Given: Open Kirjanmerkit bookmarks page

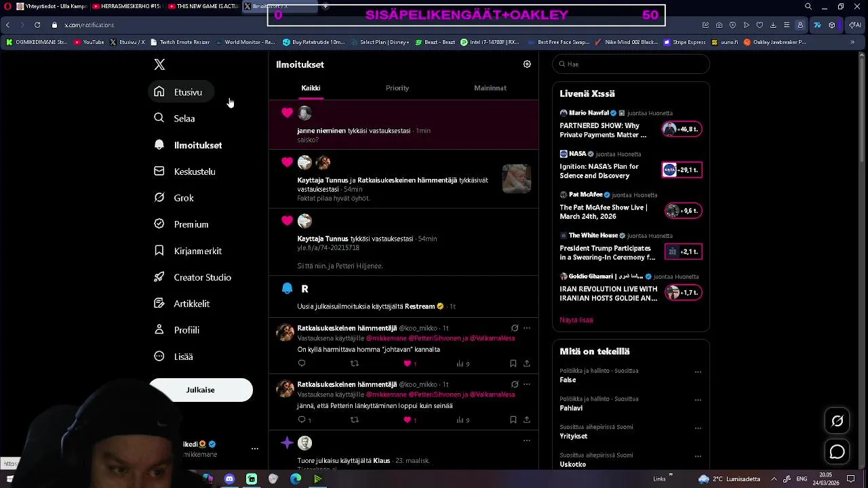Looking at the screenshot, I should pyautogui.click(x=189, y=251).
